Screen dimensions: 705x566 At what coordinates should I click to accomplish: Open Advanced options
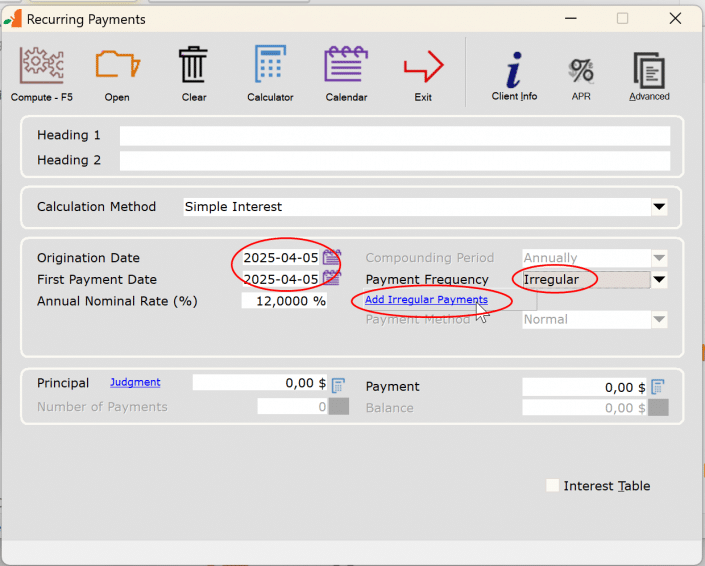pyautogui.click(x=649, y=72)
